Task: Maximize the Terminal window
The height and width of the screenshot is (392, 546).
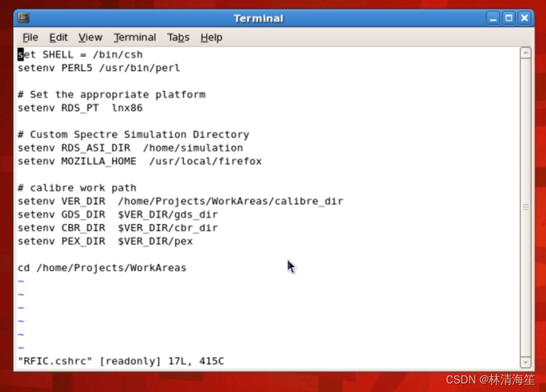Action: click(508, 18)
